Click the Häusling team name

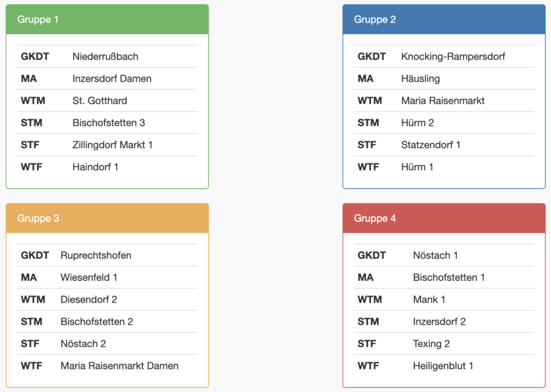coord(420,79)
